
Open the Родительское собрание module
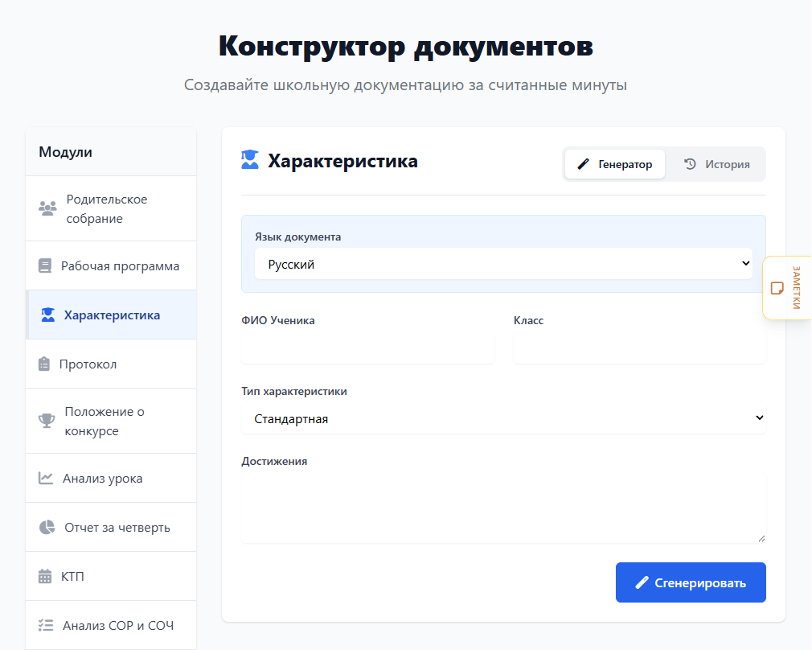pyautogui.click(x=111, y=208)
